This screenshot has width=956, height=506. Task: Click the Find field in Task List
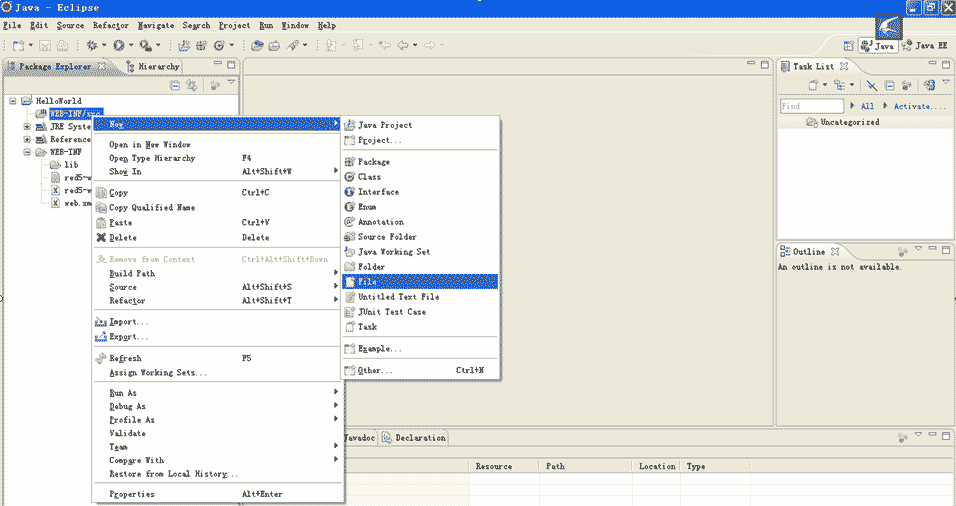812,106
